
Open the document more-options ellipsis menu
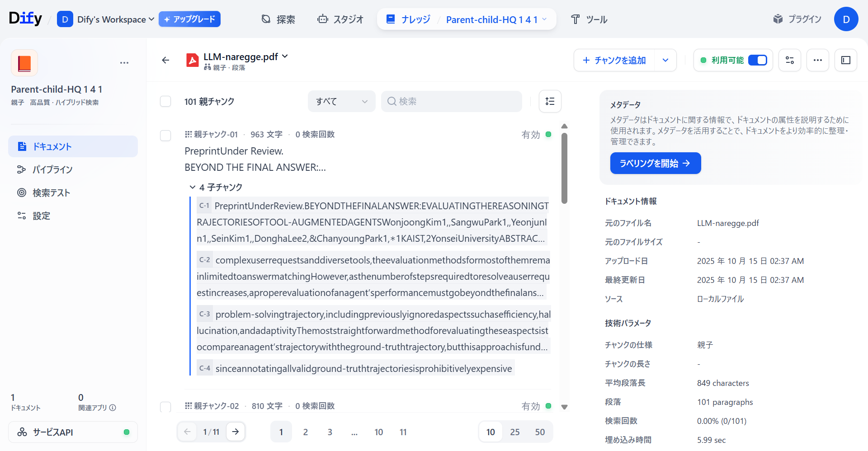tap(817, 60)
